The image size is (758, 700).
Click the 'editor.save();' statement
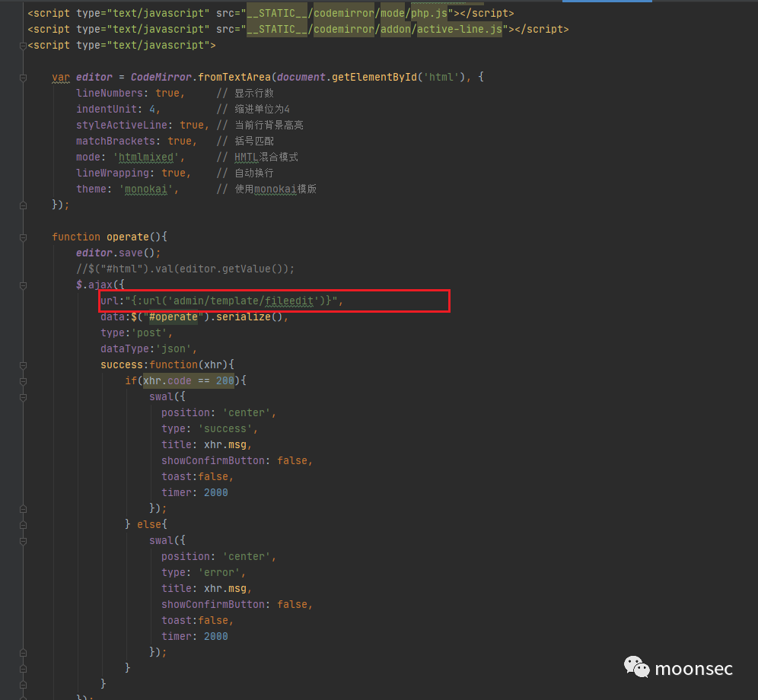click(x=119, y=253)
